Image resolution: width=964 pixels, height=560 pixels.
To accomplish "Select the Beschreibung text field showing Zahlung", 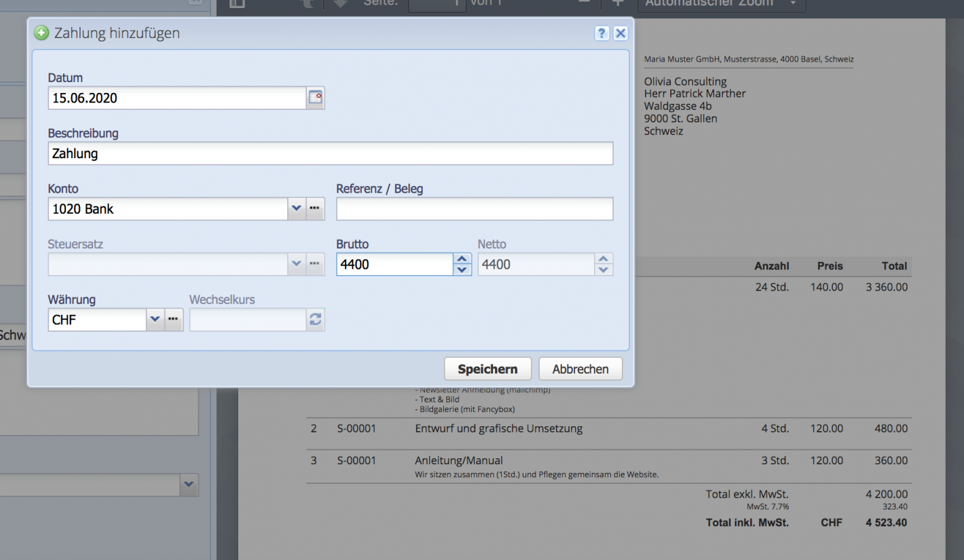I will coord(329,153).
